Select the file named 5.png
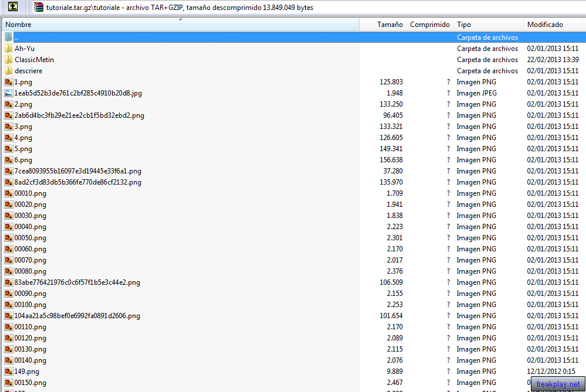The image size is (586, 392). pos(23,149)
